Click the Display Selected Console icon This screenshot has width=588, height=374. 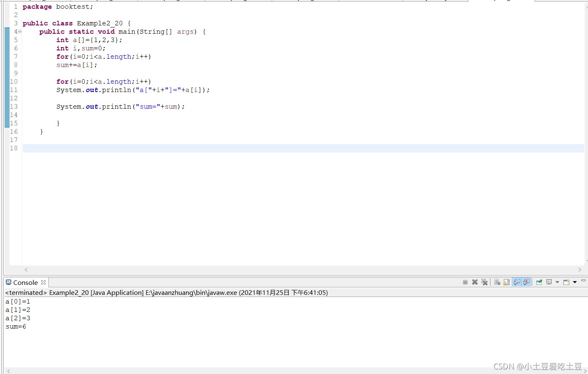click(x=549, y=282)
